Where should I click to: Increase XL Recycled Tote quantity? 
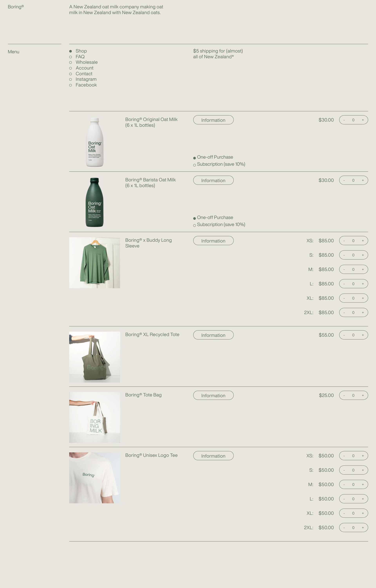click(x=362, y=335)
